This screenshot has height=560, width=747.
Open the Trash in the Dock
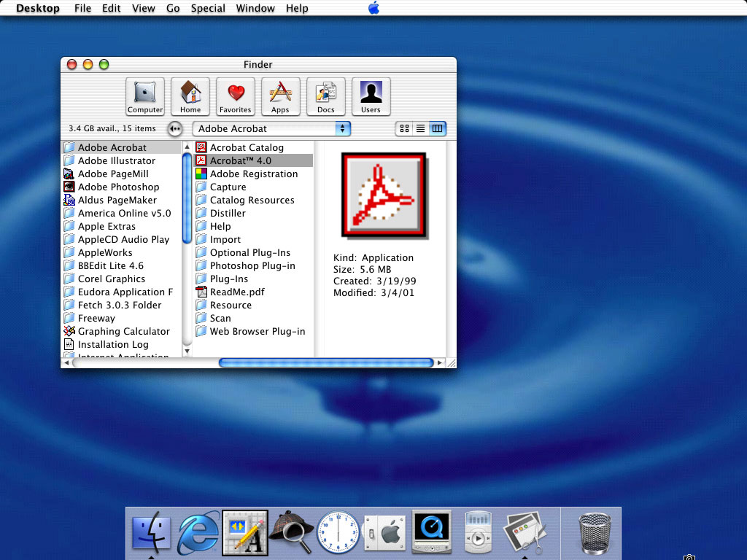coord(594,533)
